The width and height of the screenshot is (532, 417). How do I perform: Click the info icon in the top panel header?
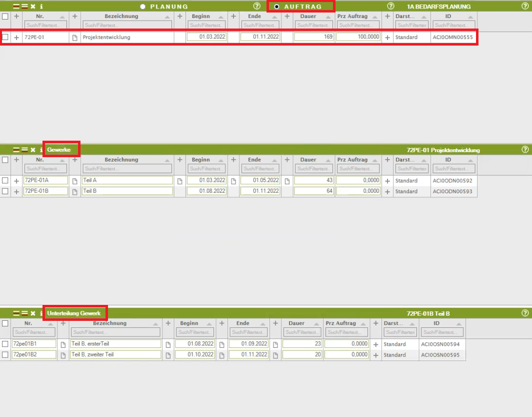pyautogui.click(x=41, y=7)
